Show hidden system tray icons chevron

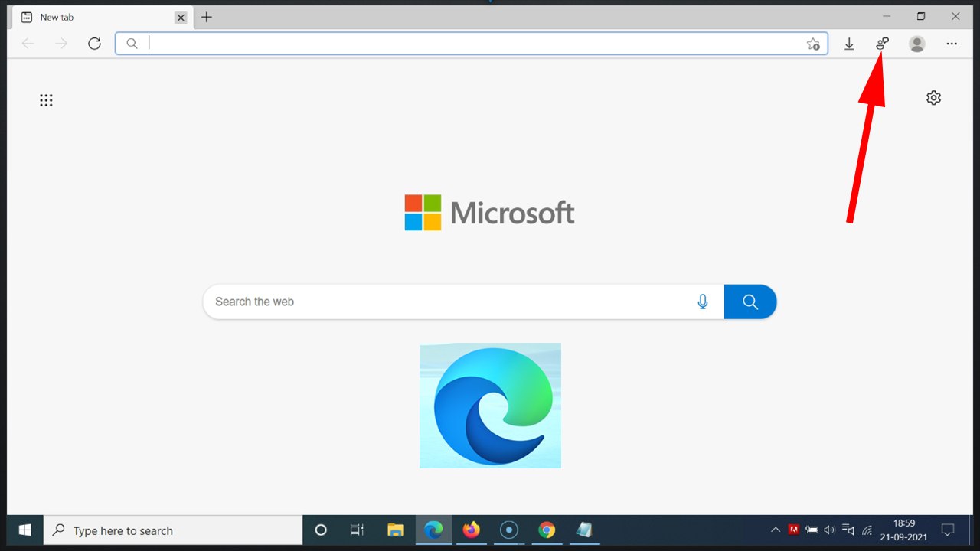[776, 530]
